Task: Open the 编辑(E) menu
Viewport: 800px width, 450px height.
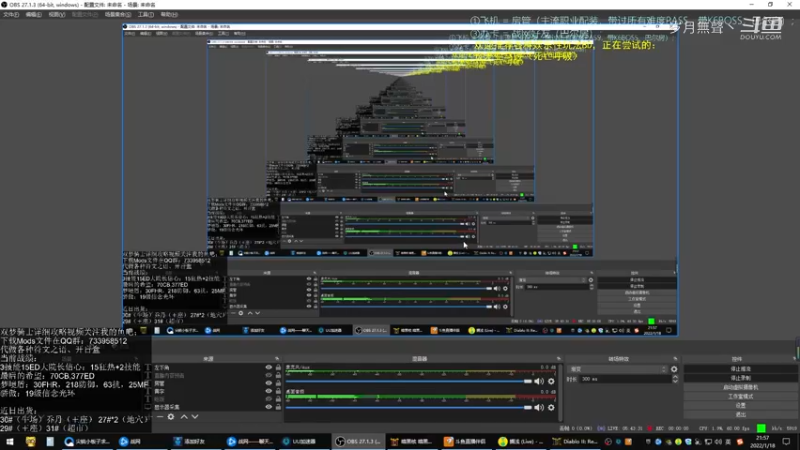Action: coord(33,14)
